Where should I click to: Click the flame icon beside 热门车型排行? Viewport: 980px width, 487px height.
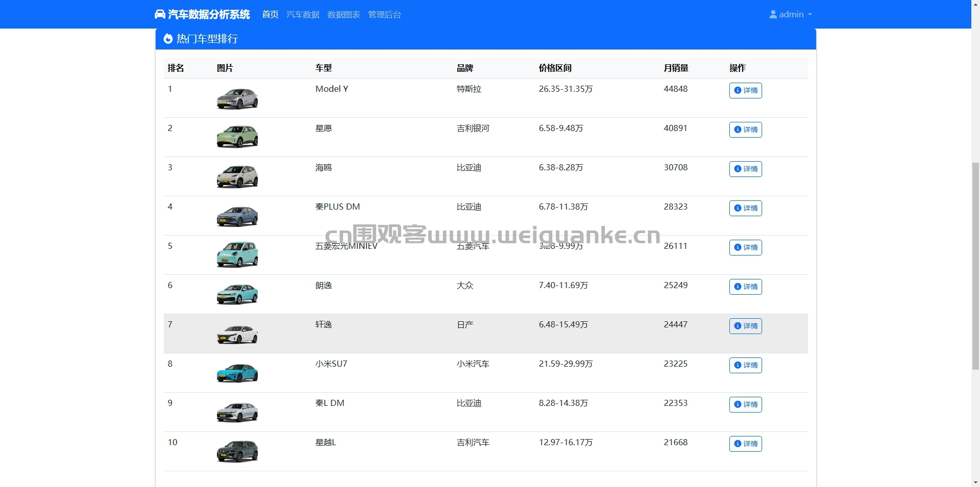pyautogui.click(x=168, y=39)
